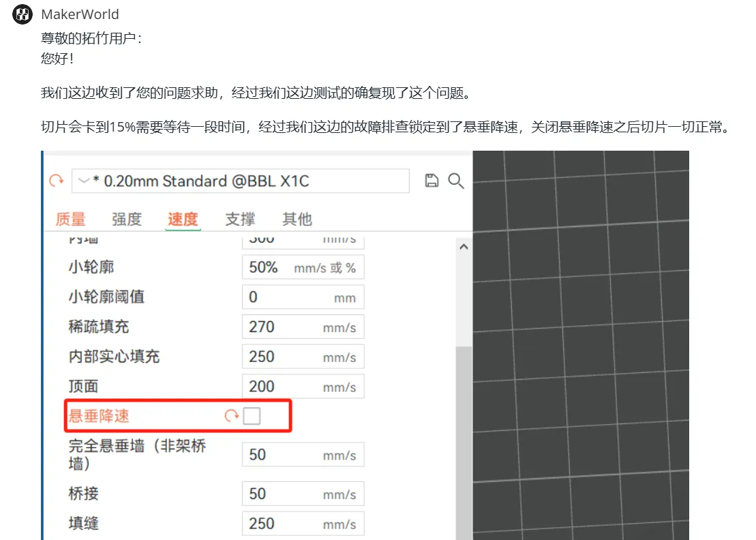Viewport: 756px width, 540px height.
Task: Reset 悬垂降速 with its orange revert arrow
Action: [231, 416]
